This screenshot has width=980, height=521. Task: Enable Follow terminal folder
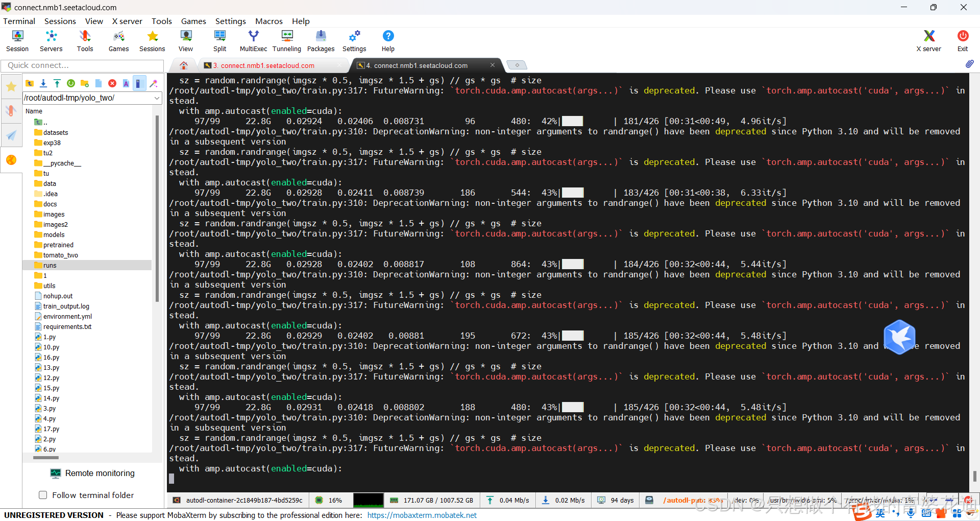pos(43,495)
